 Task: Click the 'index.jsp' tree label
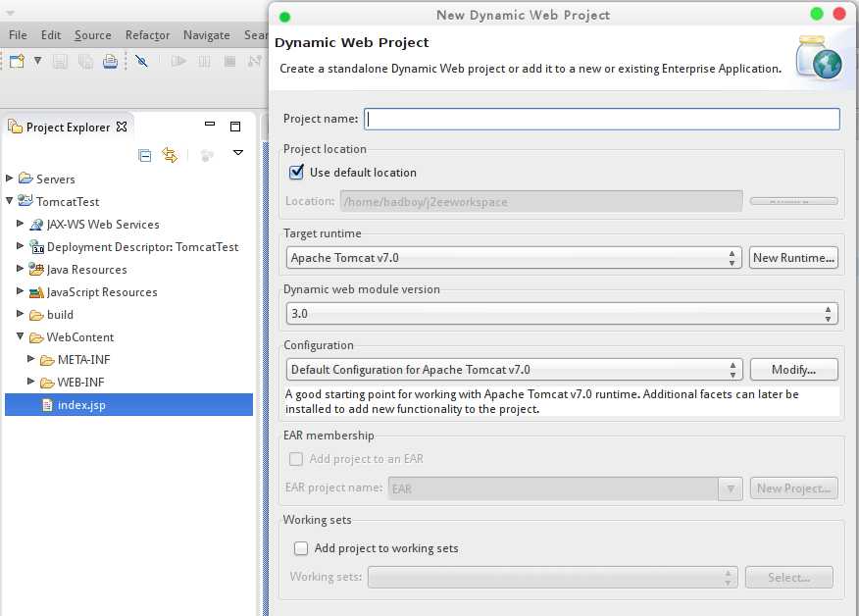(81, 405)
